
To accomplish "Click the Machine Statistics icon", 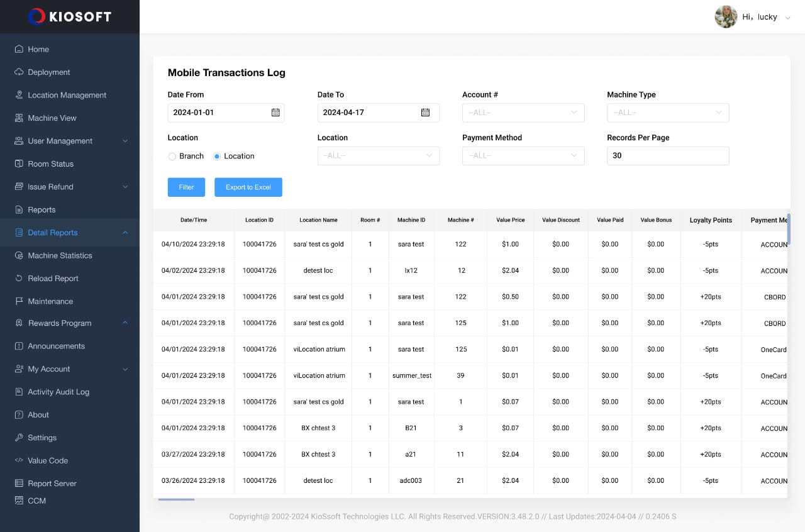I will click(x=19, y=255).
